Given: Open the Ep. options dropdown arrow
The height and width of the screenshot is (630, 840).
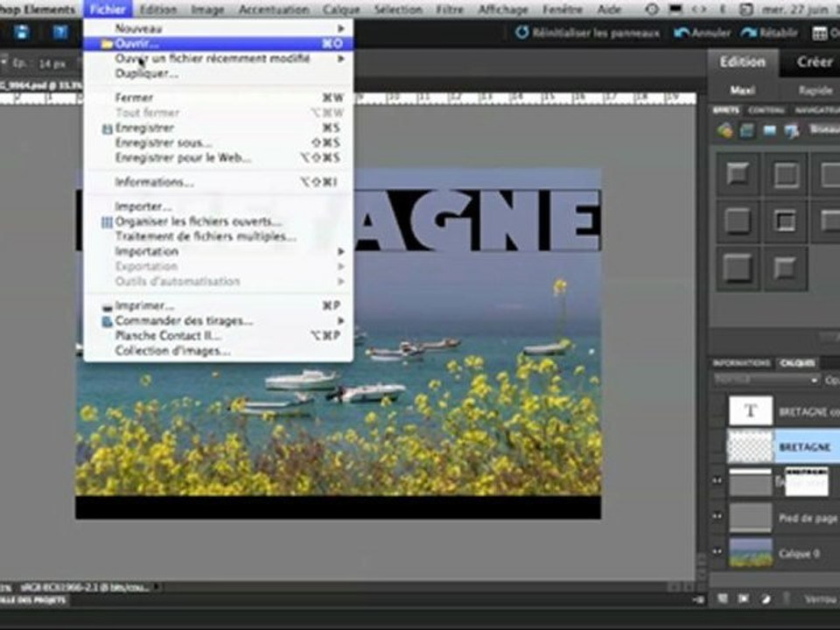Looking at the screenshot, I should [4, 63].
